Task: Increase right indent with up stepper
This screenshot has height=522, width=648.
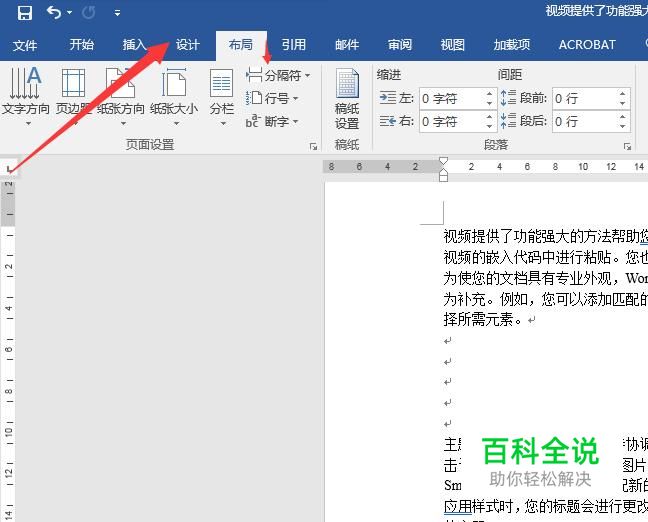Action: (x=489, y=117)
